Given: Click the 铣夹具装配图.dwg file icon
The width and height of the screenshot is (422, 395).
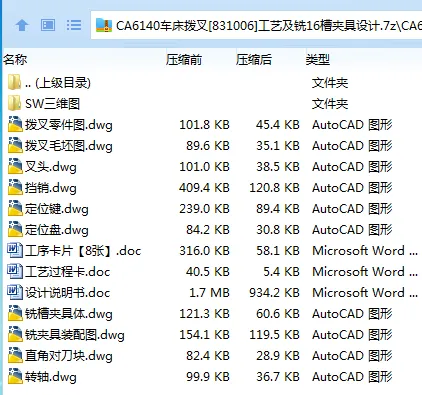Looking at the screenshot, I should 15,334.
